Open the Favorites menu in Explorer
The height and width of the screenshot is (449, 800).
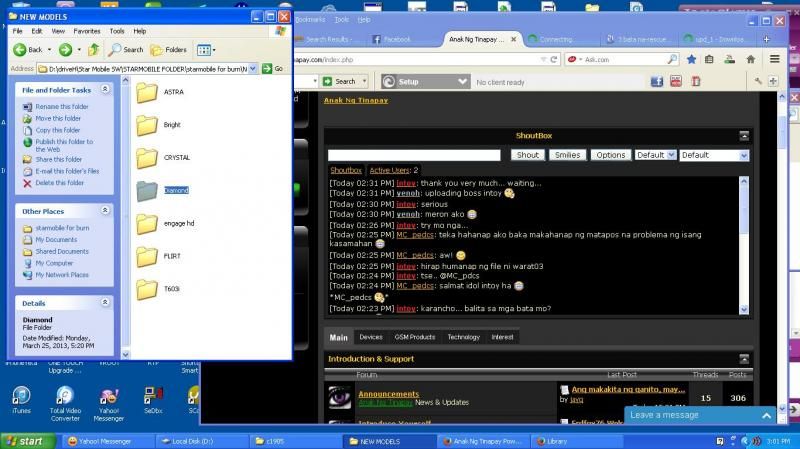tap(86, 31)
